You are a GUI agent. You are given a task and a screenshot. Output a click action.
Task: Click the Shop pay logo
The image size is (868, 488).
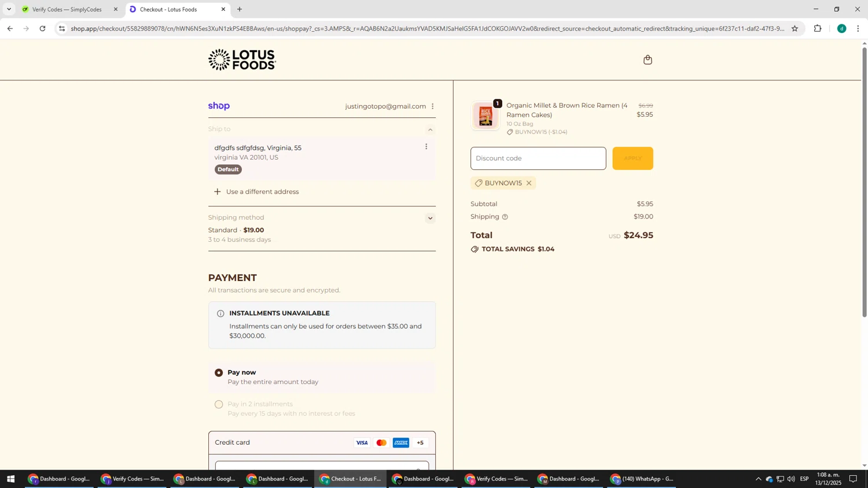219,106
